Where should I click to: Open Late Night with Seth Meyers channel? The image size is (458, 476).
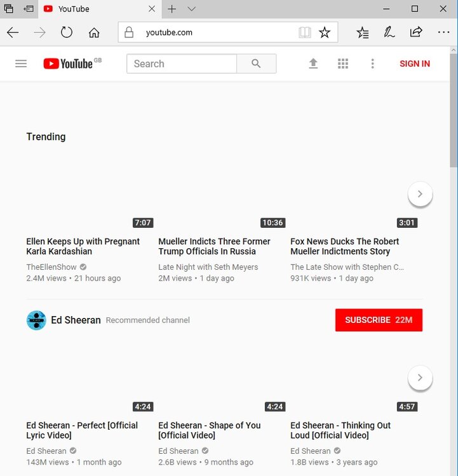(208, 267)
